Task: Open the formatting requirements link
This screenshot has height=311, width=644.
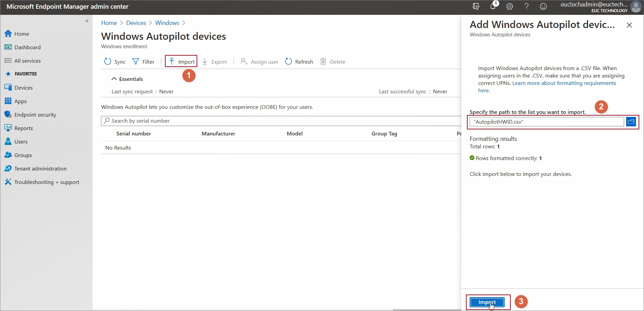Action: pyautogui.click(x=564, y=83)
